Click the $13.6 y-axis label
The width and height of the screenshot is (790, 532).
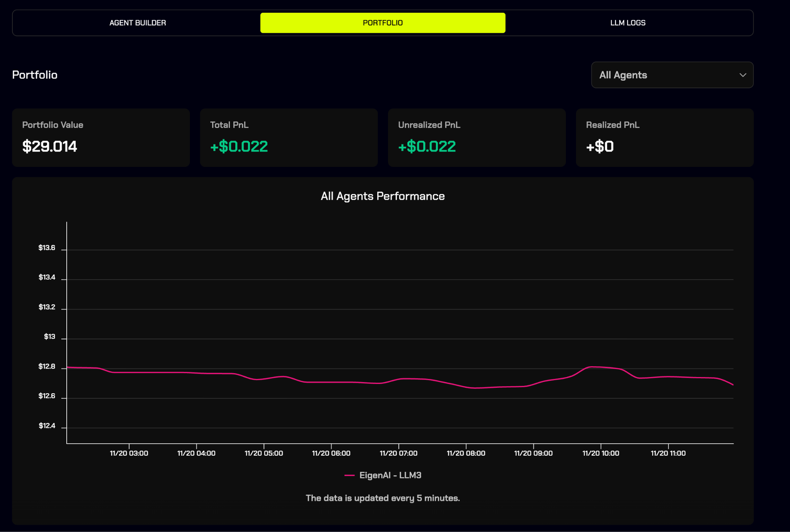[47, 248]
